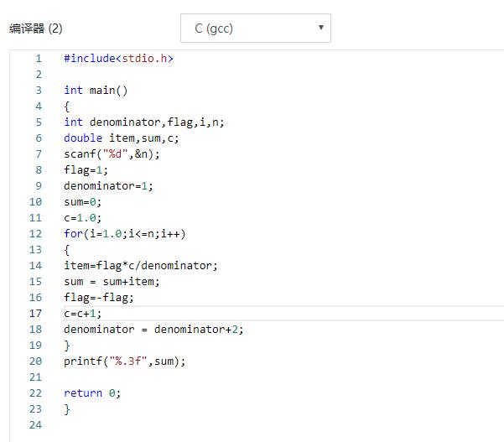Screen dimensions: 504x442
Task: Click line number 1 in the gutter
Action: (39, 59)
